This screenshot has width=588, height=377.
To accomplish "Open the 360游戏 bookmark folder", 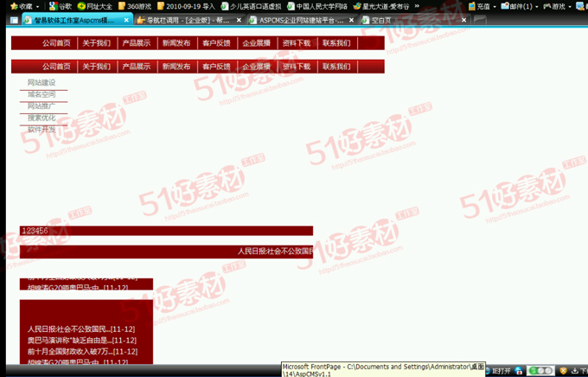I will pyautogui.click(x=135, y=6).
